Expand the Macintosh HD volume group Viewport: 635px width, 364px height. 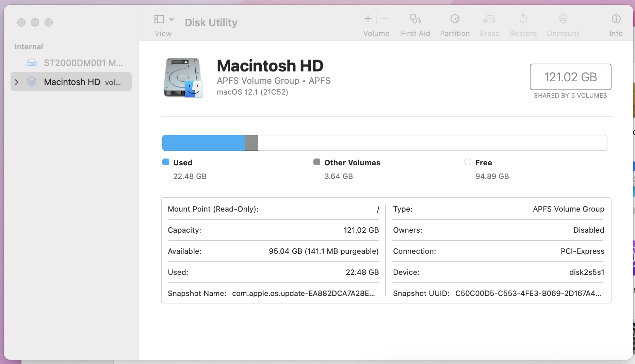(x=17, y=82)
